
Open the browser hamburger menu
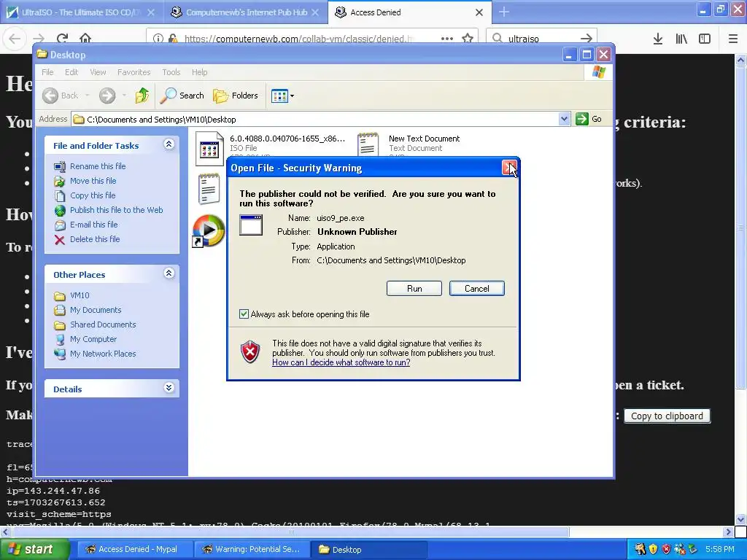click(733, 39)
